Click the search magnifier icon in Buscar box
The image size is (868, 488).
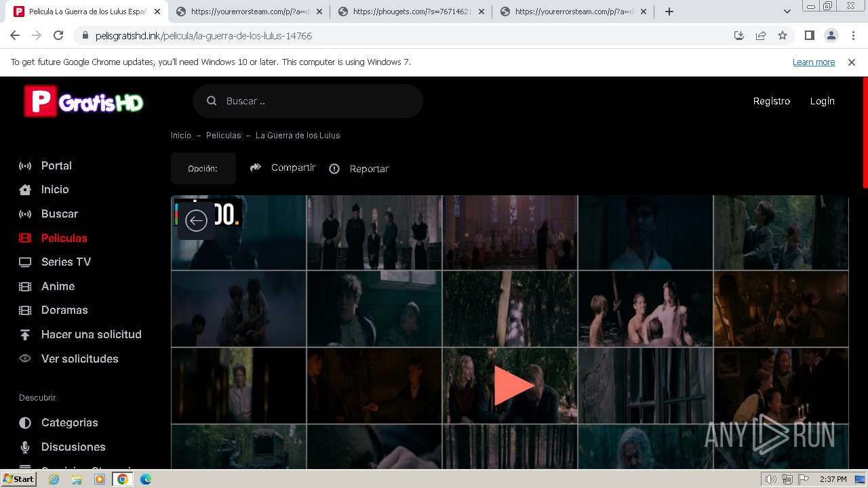pyautogui.click(x=212, y=101)
